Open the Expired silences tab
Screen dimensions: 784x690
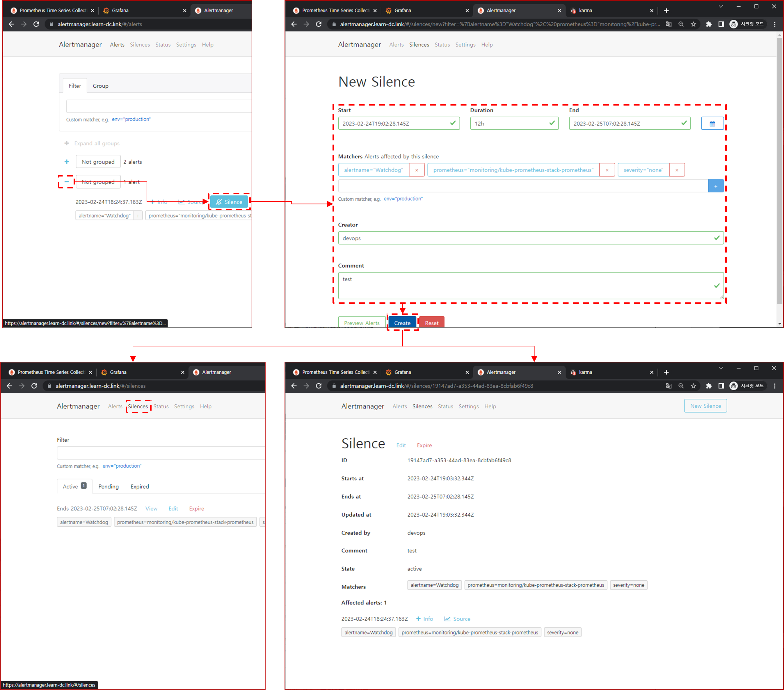pos(140,486)
